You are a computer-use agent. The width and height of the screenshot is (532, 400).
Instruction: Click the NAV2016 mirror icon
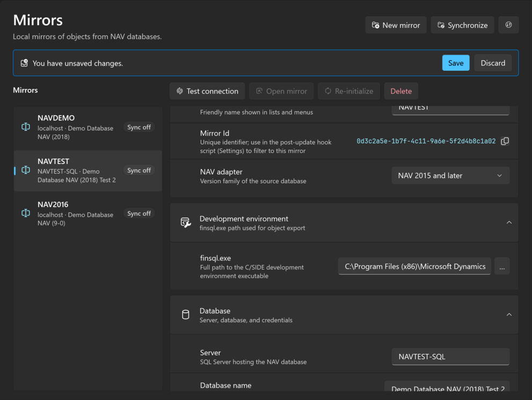tap(26, 213)
